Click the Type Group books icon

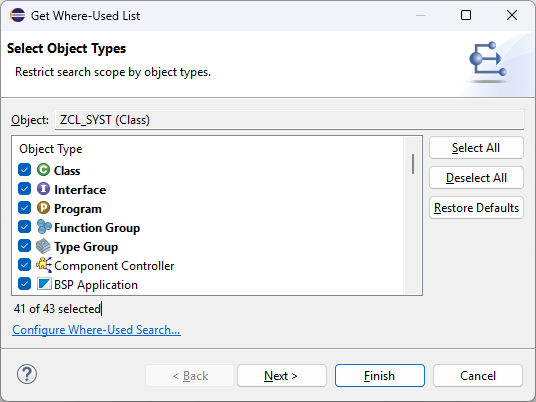pos(43,246)
